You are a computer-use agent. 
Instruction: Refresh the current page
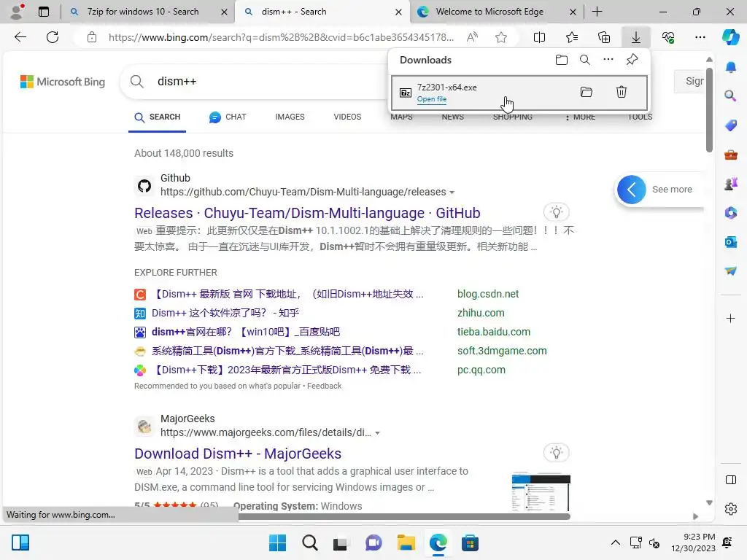[x=53, y=37]
